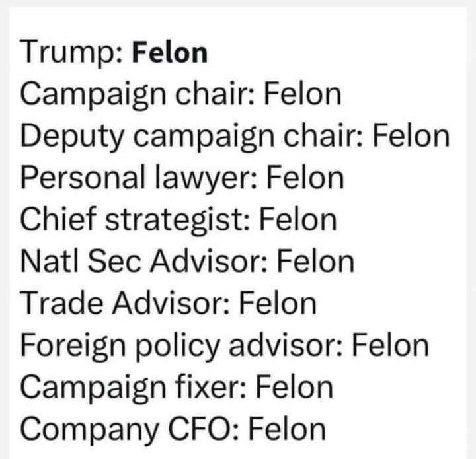476x459 pixels.
Task: Click the Natl Sec Advisor label
Action: 144,262
